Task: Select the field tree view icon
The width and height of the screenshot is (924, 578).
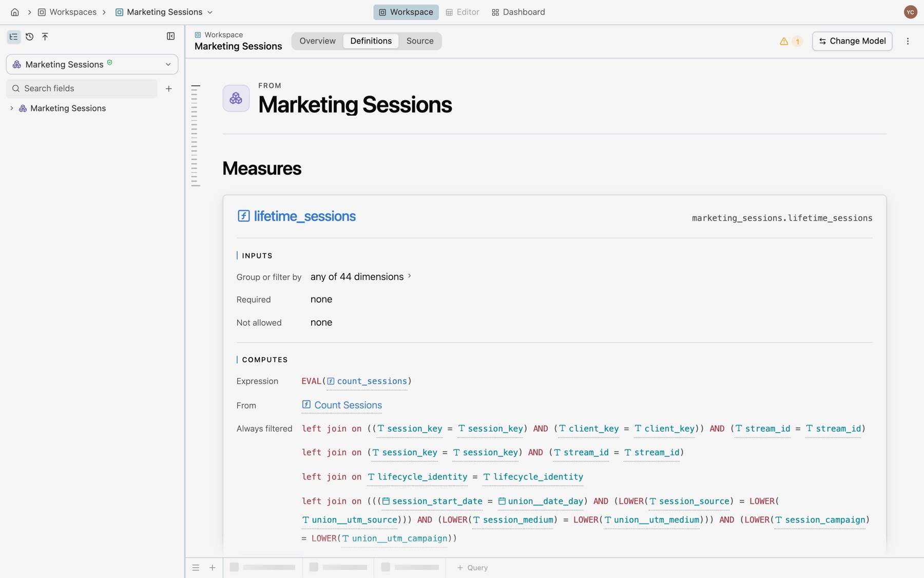Action: (13, 36)
